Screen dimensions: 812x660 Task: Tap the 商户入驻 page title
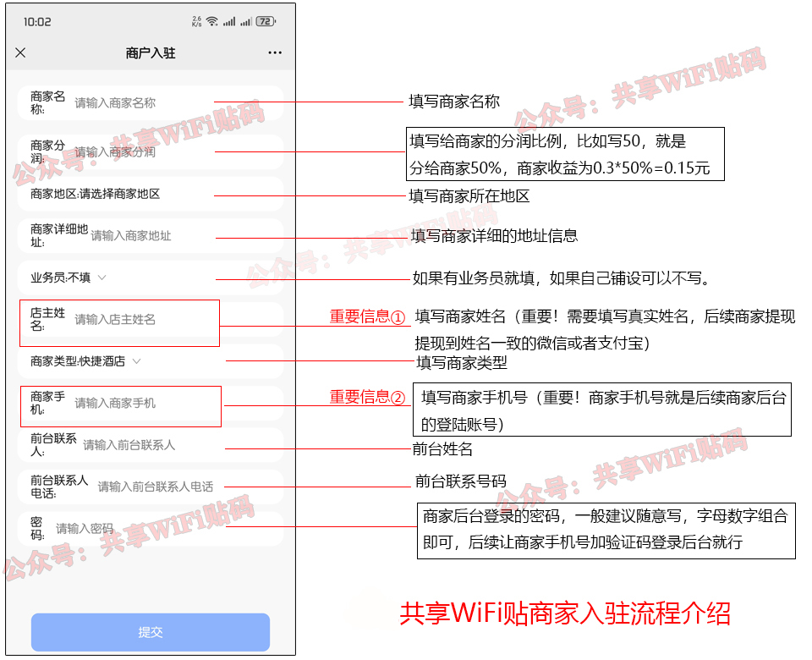(151, 52)
